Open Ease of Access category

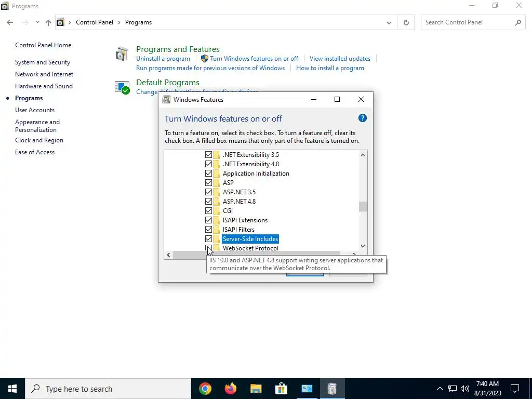point(35,152)
